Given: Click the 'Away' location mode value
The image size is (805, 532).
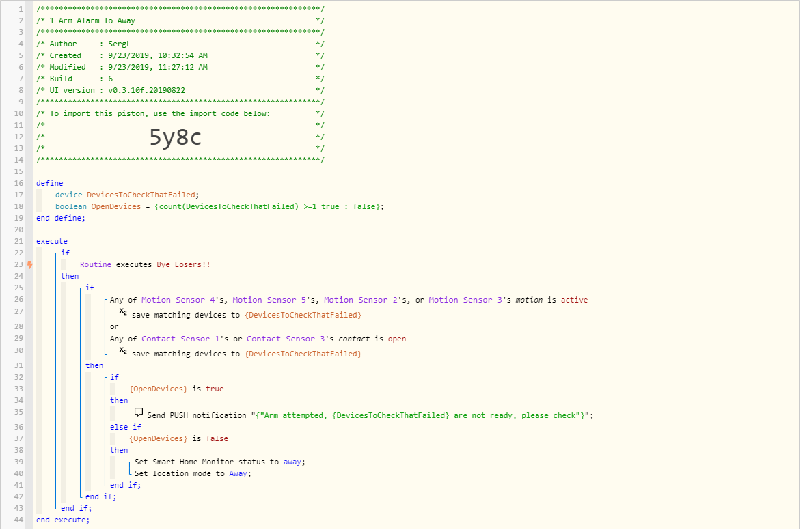Looking at the screenshot, I should point(238,473).
